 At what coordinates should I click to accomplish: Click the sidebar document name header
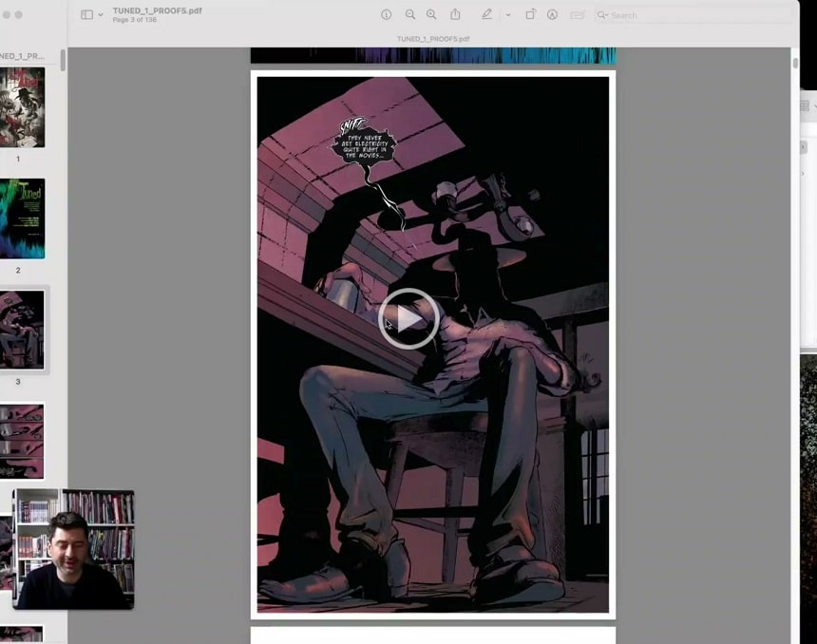(x=22, y=56)
